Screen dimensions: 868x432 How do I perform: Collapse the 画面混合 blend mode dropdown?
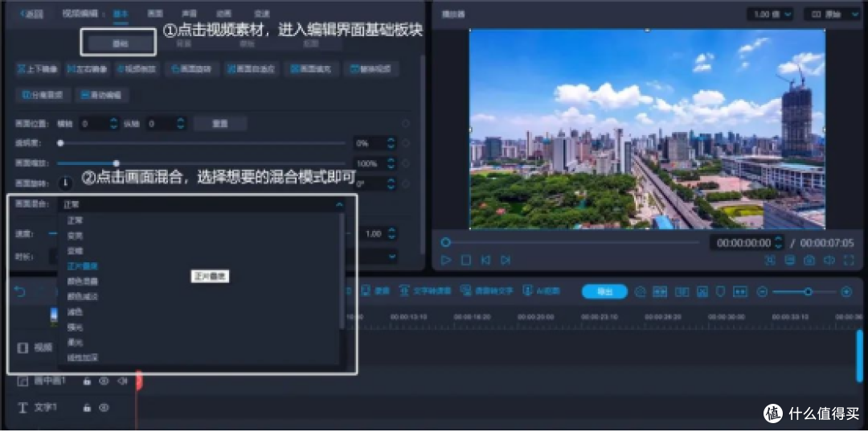(x=339, y=205)
